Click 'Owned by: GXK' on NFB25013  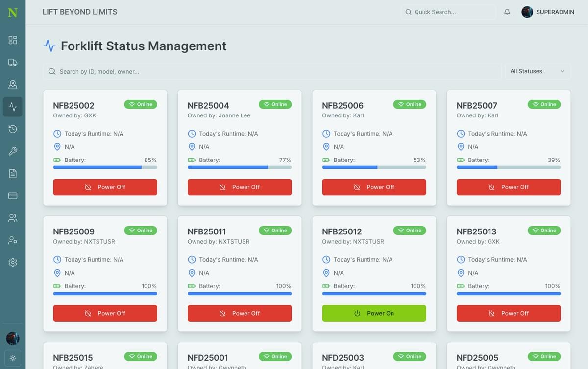[x=478, y=242]
